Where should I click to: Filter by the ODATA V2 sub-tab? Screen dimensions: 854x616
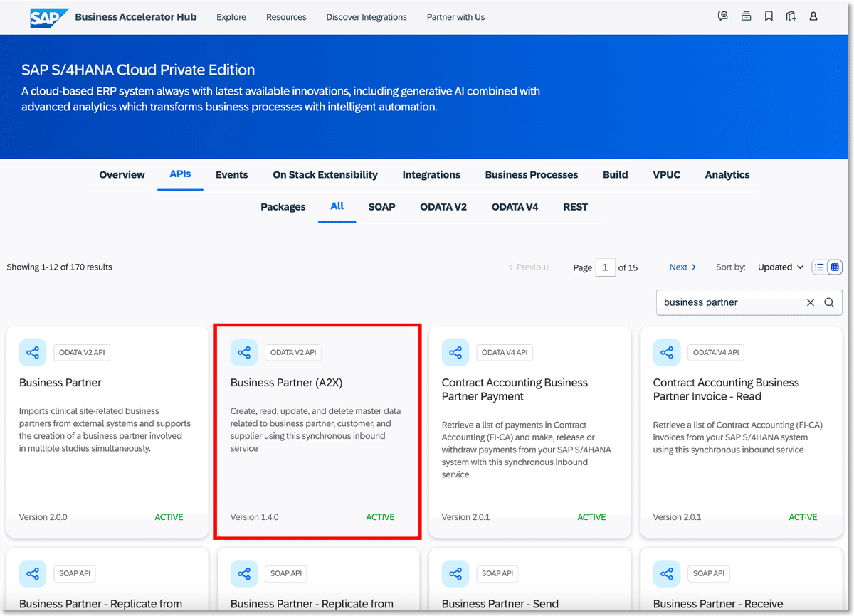tap(443, 207)
